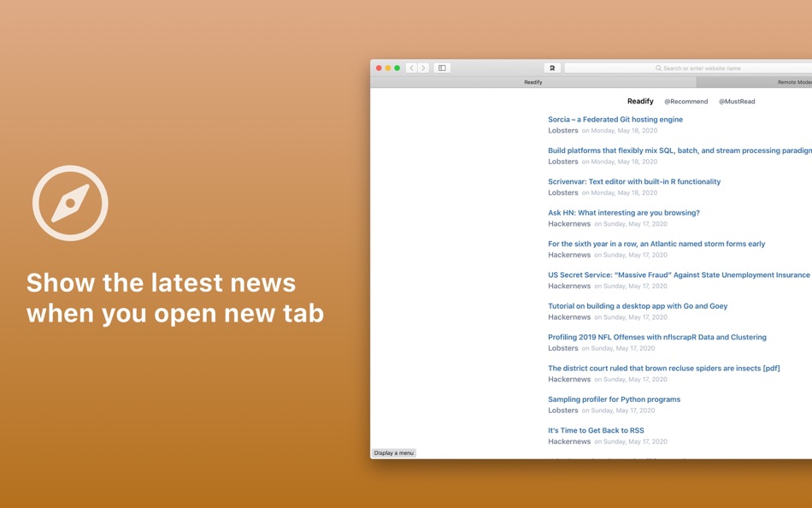Click the date under the Scrivenvar article

coord(620,192)
